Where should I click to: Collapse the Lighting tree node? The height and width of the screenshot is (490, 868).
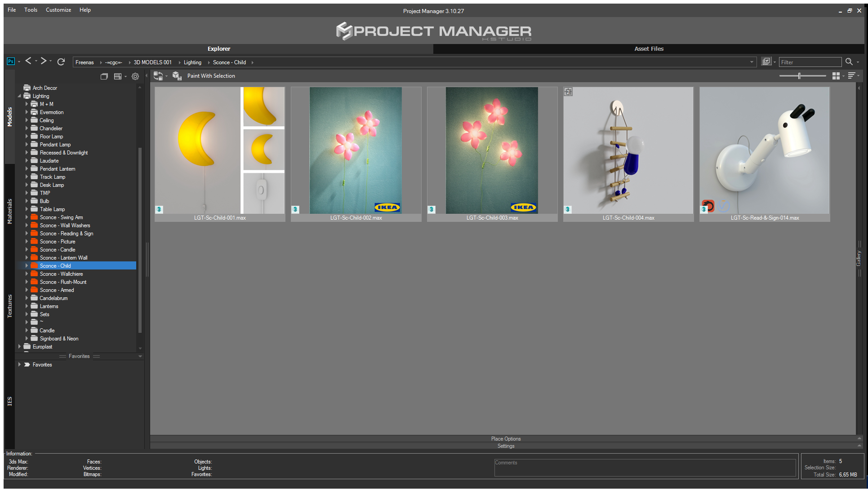19,96
